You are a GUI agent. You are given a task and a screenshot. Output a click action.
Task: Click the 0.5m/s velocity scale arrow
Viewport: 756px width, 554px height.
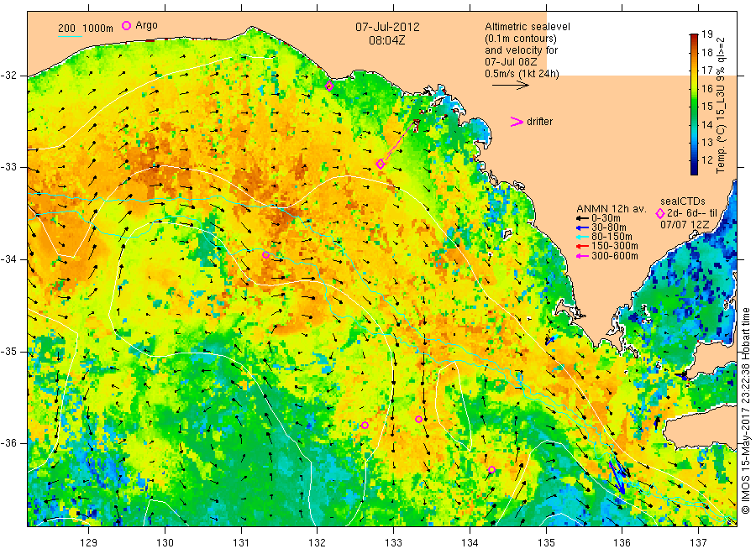tap(511, 86)
